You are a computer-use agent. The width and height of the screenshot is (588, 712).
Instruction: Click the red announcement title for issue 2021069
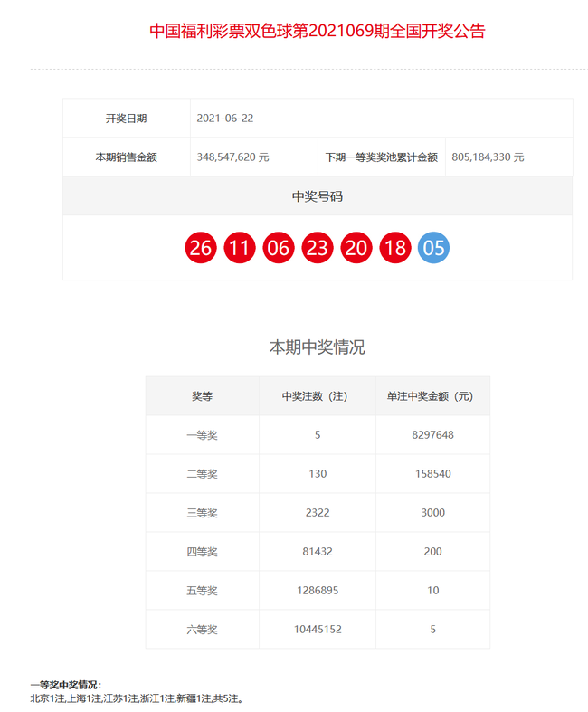click(317, 31)
